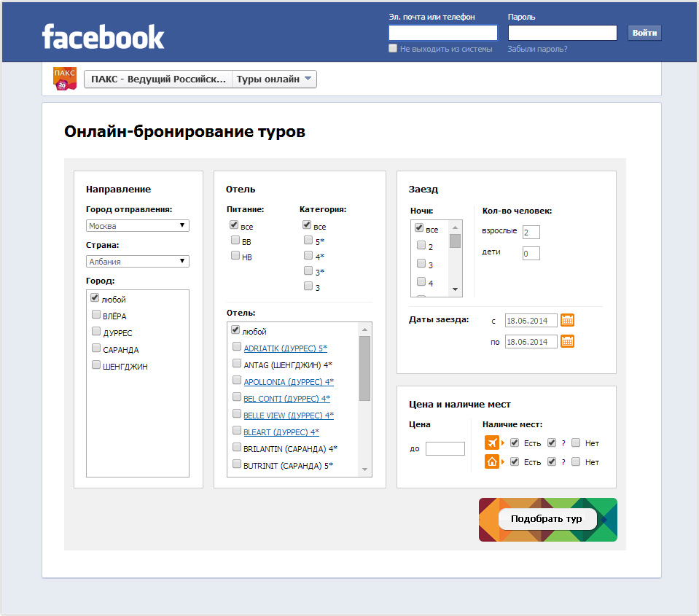Click the end date field 'по'
699x616 pixels.
tap(531, 342)
